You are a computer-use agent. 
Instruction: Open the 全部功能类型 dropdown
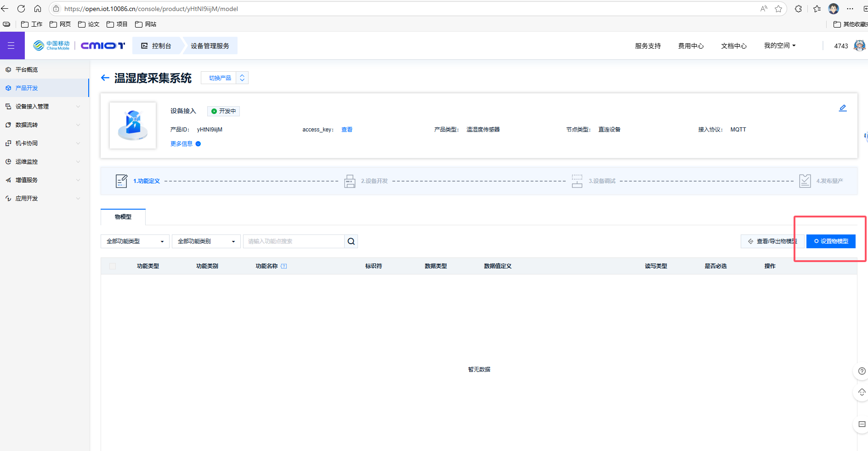coord(135,241)
